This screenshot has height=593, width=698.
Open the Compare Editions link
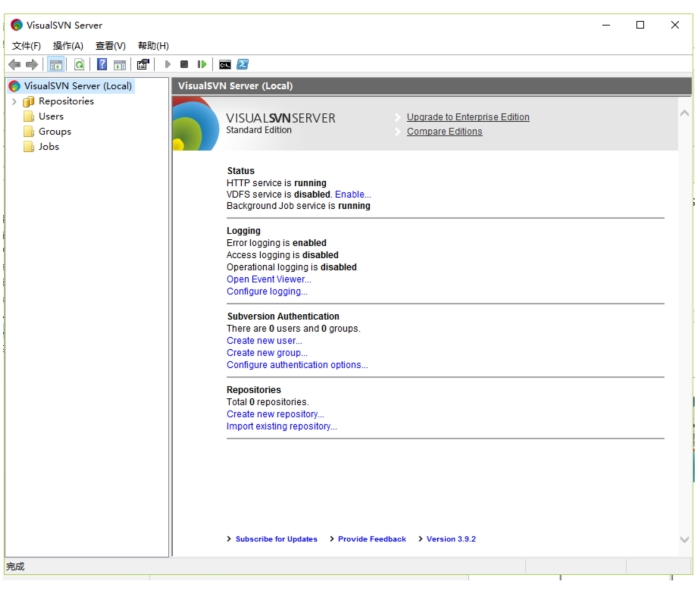point(444,132)
